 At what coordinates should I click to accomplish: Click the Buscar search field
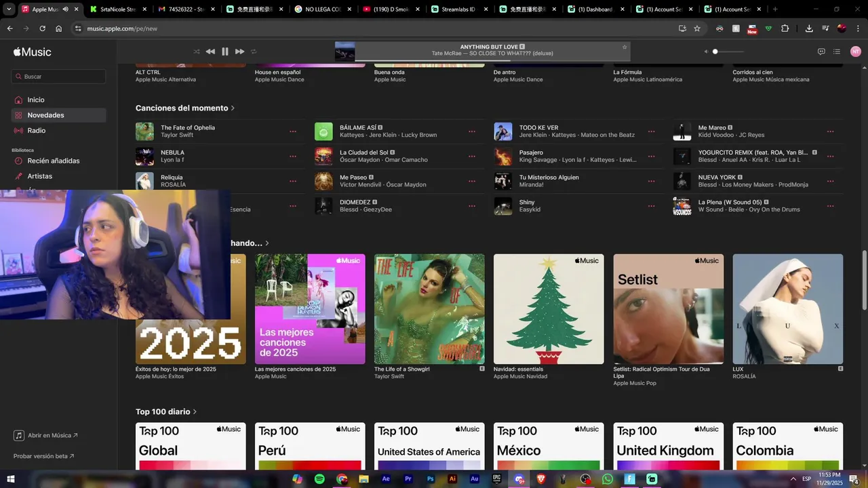pyautogui.click(x=58, y=77)
